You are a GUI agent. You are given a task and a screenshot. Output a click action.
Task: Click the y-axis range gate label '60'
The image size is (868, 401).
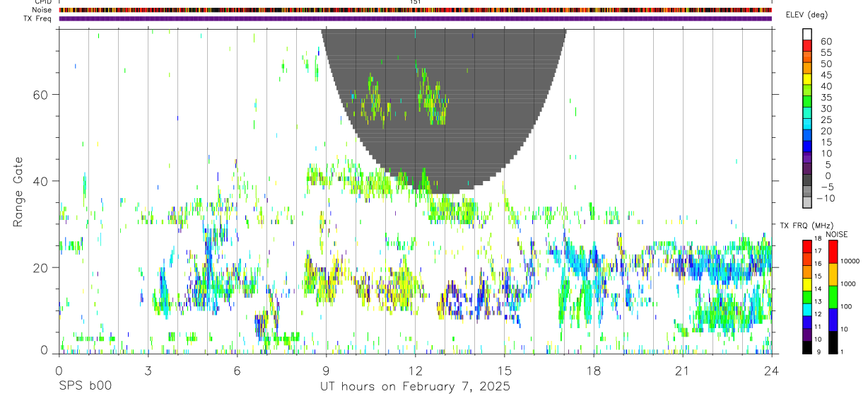[42, 94]
